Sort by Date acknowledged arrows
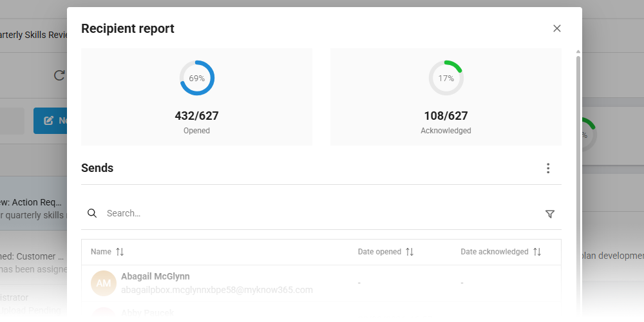 point(537,252)
